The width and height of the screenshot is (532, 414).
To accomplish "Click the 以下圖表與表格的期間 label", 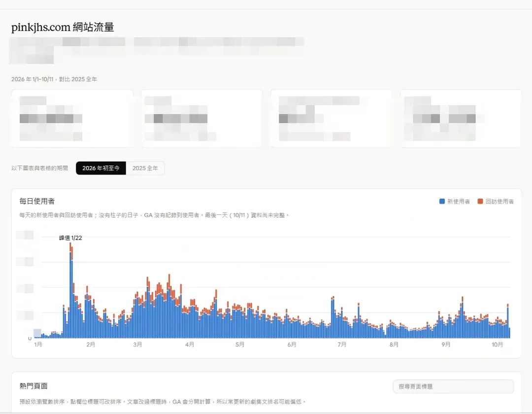I will coord(40,169).
